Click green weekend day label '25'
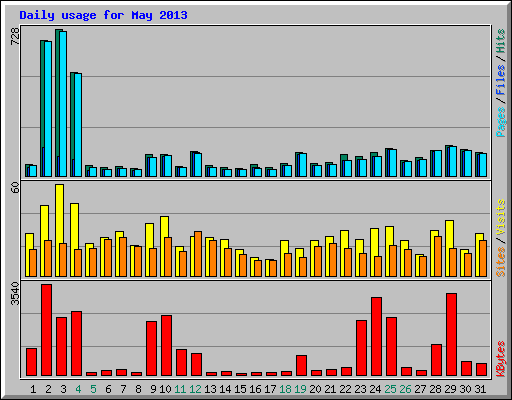 pyautogui.click(x=390, y=389)
